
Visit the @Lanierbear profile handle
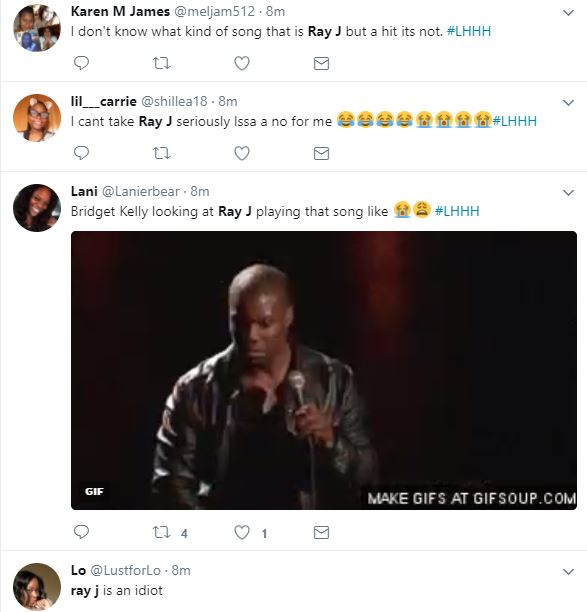pyautogui.click(x=141, y=192)
